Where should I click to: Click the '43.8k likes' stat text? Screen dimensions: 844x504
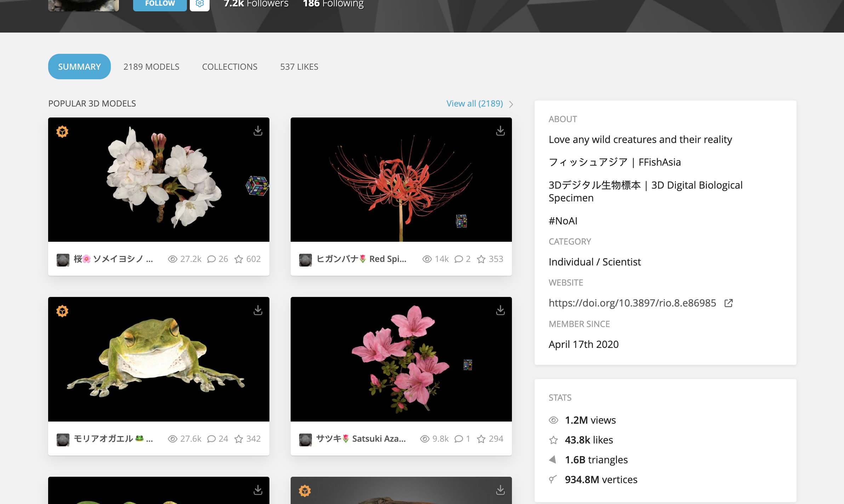tap(589, 440)
